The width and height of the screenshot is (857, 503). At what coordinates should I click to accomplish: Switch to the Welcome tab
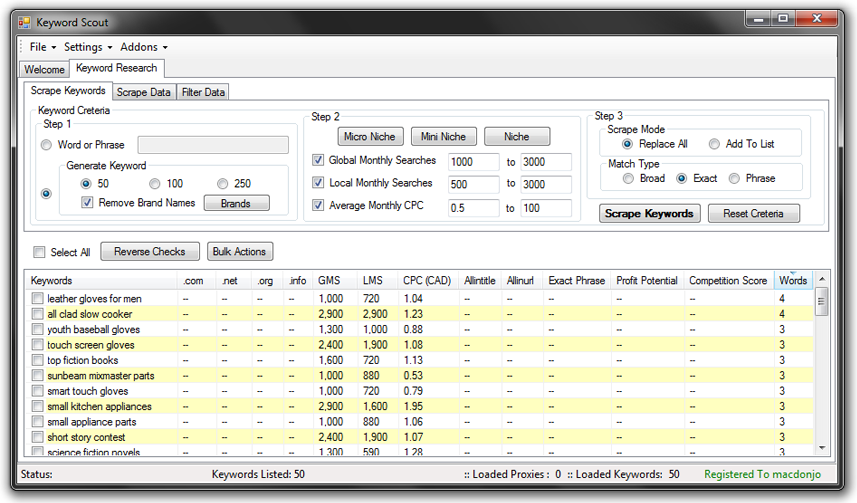pos(44,69)
